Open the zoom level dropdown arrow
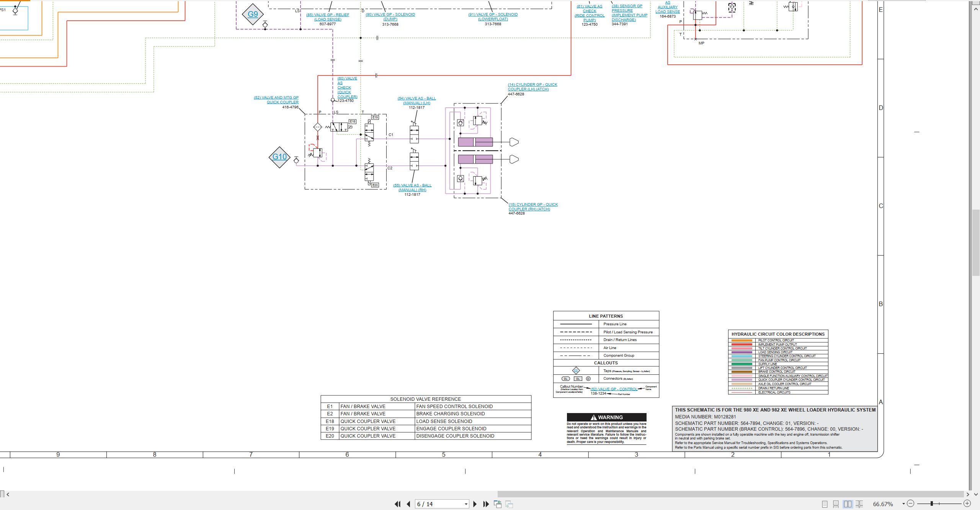The height and width of the screenshot is (510, 980). point(903,504)
